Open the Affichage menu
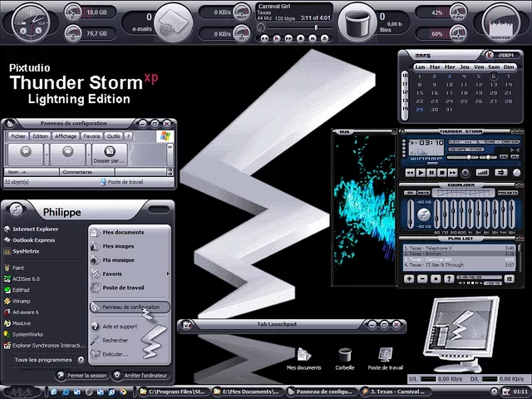The image size is (532, 399). (x=66, y=135)
